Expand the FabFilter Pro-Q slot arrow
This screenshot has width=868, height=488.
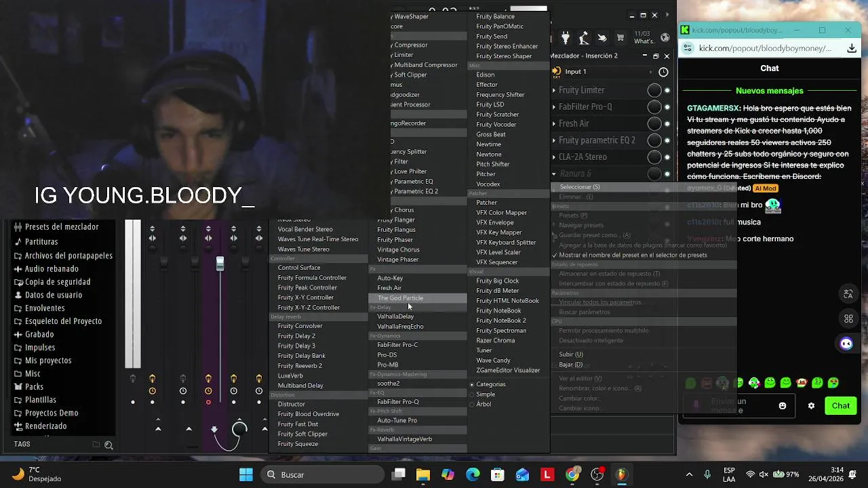[x=554, y=107]
